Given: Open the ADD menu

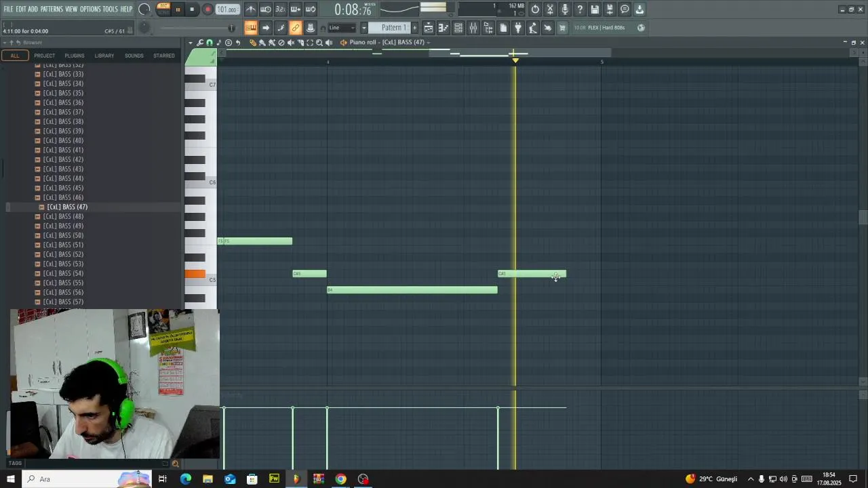Looking at the screenshot, I should point(33,9).
